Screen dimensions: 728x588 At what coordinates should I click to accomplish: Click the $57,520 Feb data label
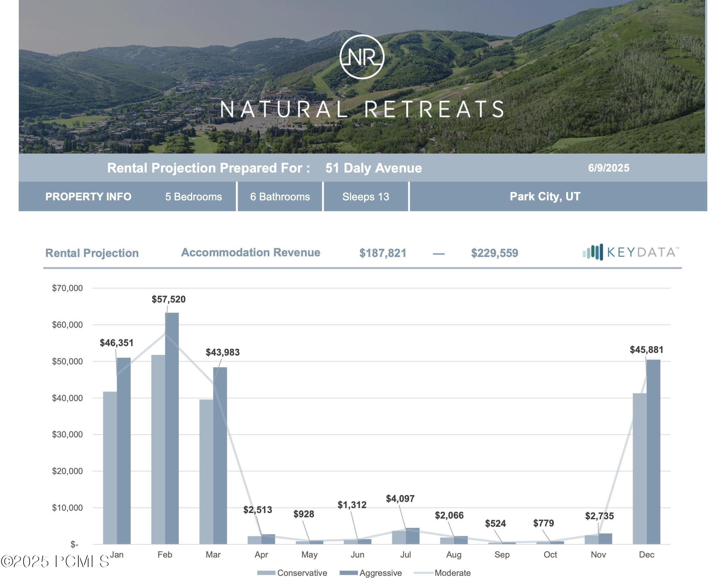click(168, 299)
